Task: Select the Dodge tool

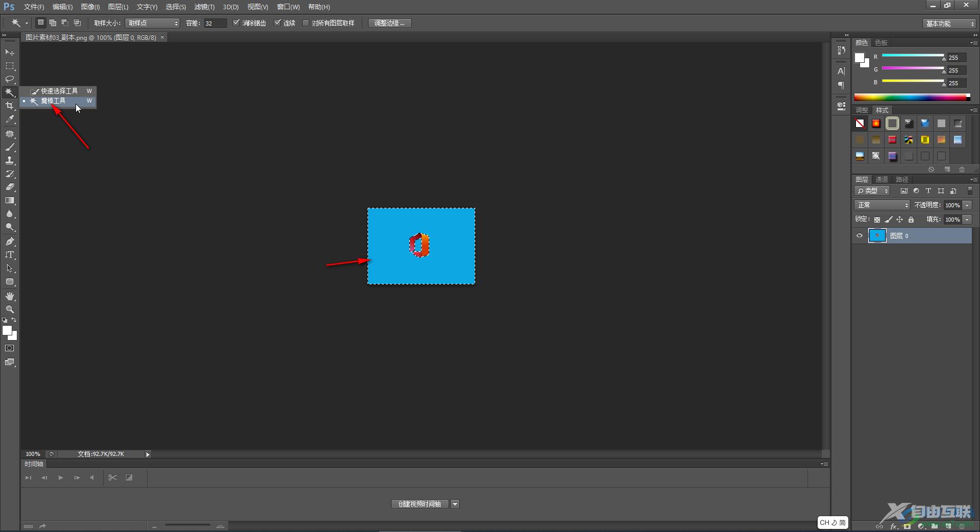Action: pos(10,227)
